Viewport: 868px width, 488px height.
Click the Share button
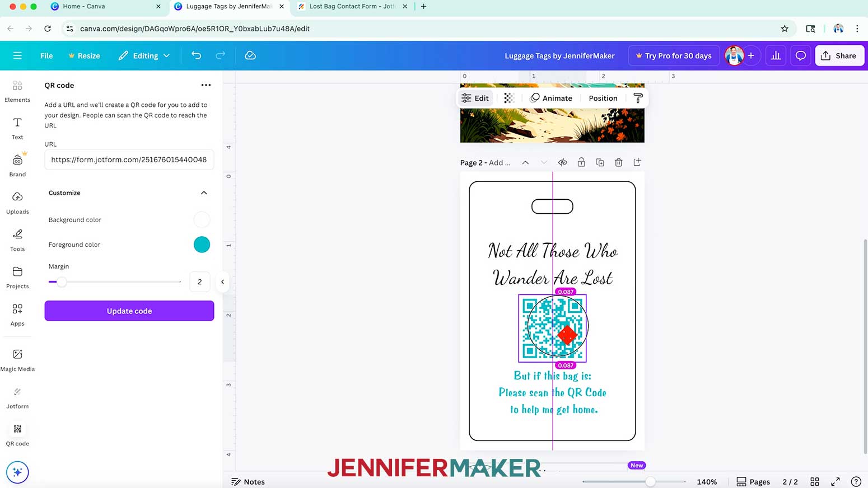click(x=839, y=55)
